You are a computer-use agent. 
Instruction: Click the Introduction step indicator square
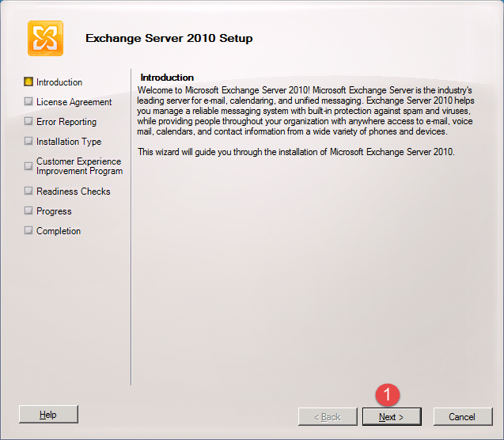28,82
